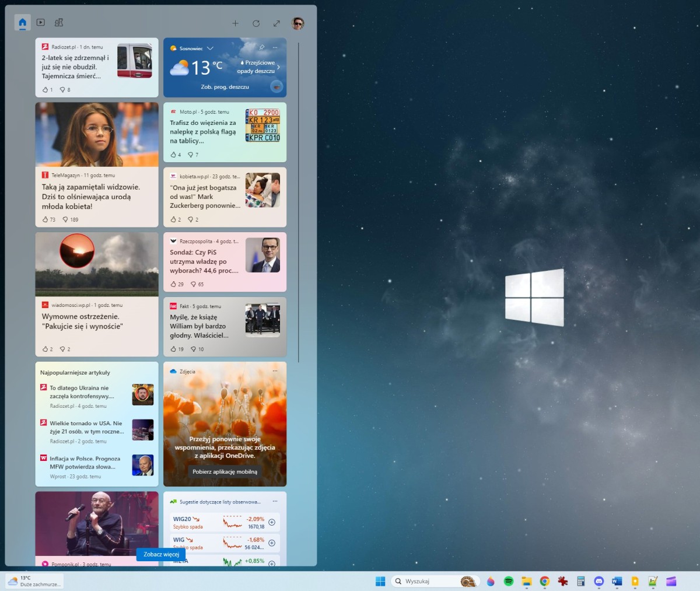Open the Sugestie widget options menu
700x591 pixels.
pos(275,501)
